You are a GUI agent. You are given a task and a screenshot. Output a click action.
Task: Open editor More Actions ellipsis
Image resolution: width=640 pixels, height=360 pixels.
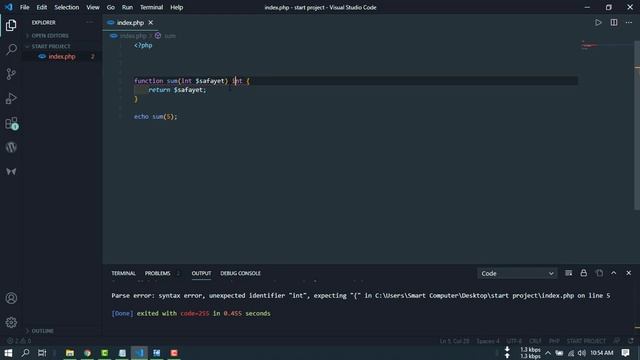629,22
